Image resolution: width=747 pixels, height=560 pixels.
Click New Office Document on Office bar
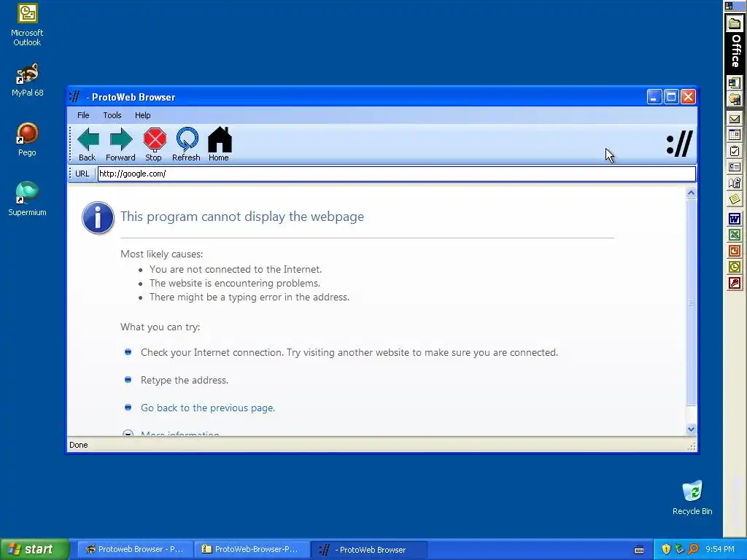point(734,83)
